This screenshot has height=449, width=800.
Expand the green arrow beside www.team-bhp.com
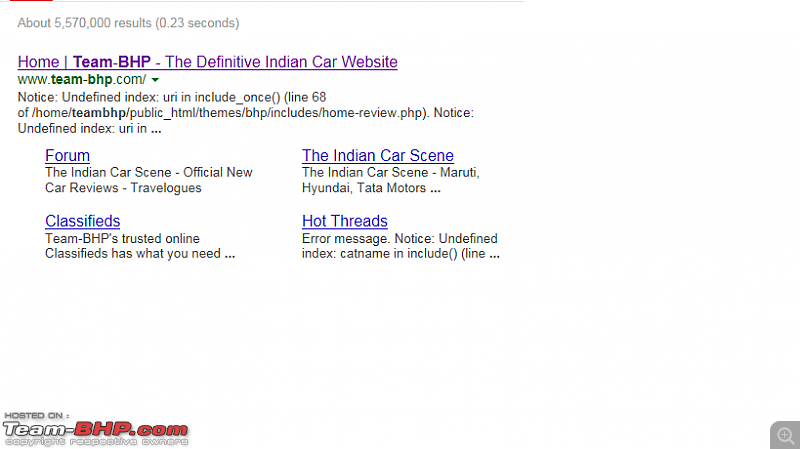click(x=155, y=80)
